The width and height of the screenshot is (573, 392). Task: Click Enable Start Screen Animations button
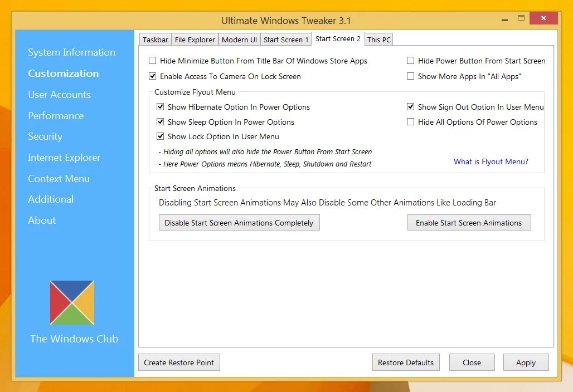click(x=469, y=223)
